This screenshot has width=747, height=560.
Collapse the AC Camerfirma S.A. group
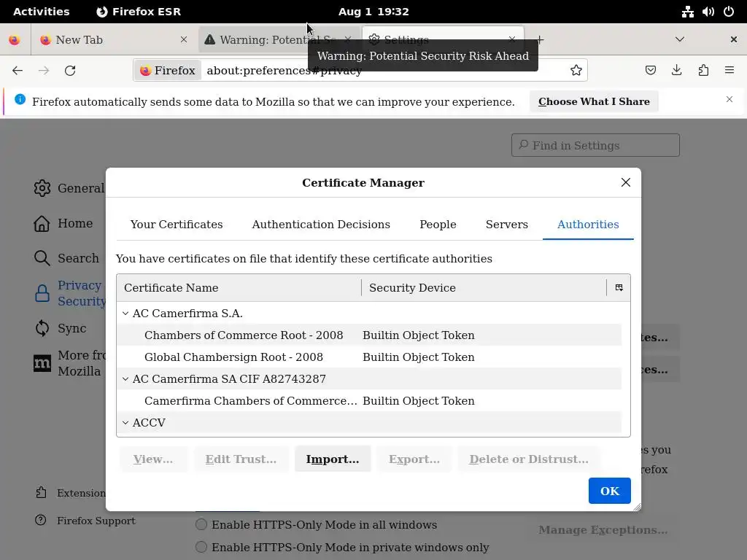pyautogui.click(x=125, y=314)
